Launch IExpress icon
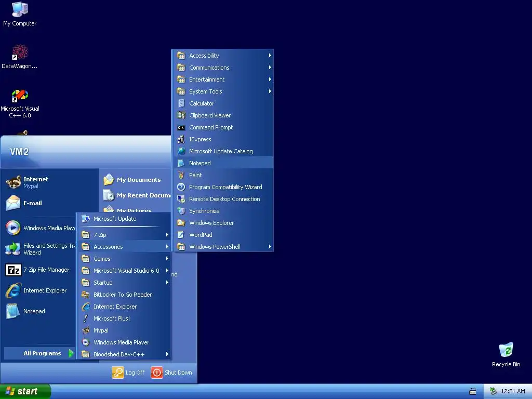This screenshot has height=399, width=532. 181,139
